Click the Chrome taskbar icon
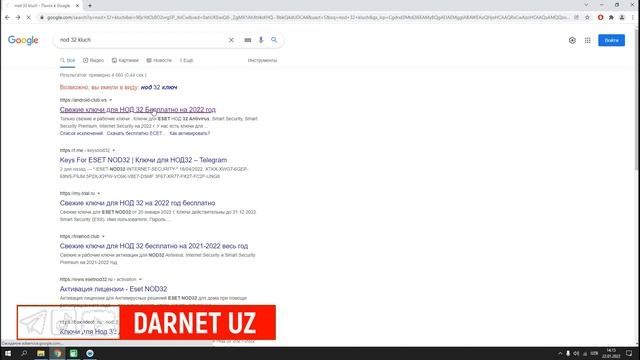This screenshot has height=360, width=640. [x=58, y=353]
